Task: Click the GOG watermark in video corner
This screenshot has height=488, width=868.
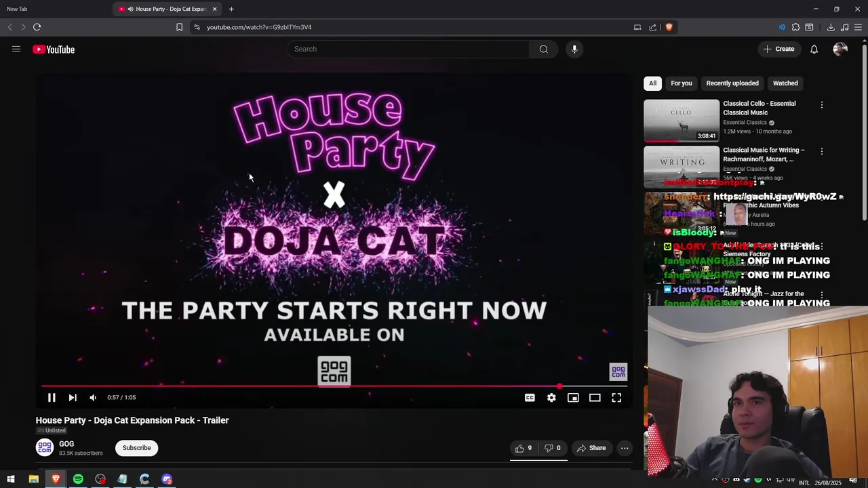Action: (x=618, y=371)
